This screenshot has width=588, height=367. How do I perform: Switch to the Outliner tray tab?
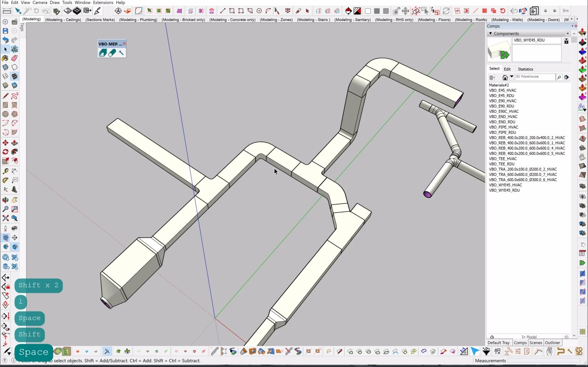point(552,343)
